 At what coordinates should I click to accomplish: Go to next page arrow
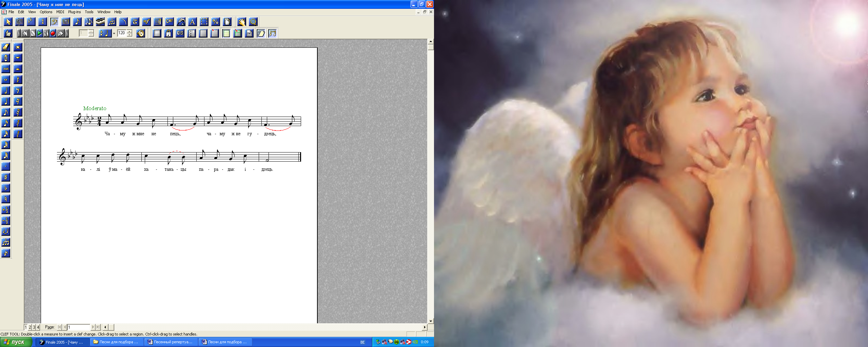pos(93,327)
